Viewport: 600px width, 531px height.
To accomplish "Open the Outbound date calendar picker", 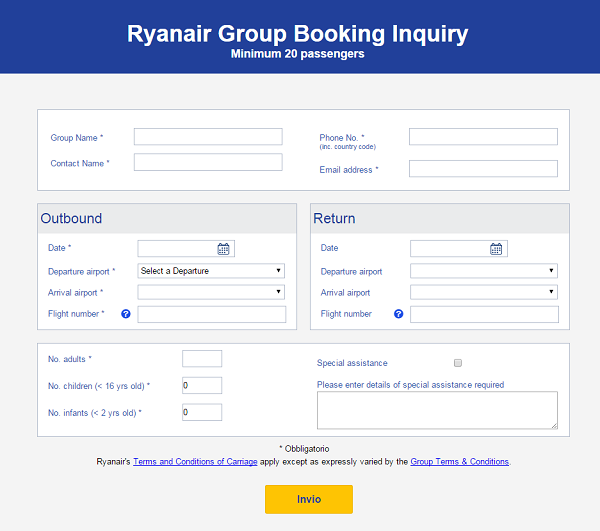I will (223, 249).
